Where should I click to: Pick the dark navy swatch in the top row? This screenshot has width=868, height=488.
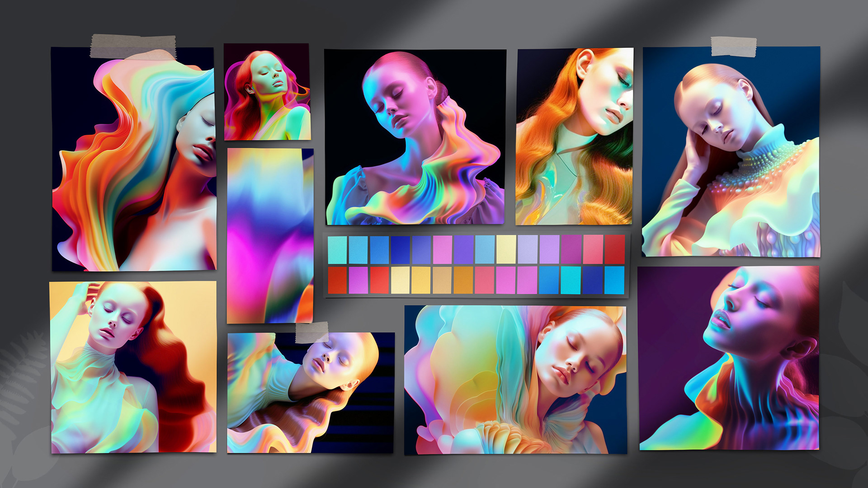401,249
